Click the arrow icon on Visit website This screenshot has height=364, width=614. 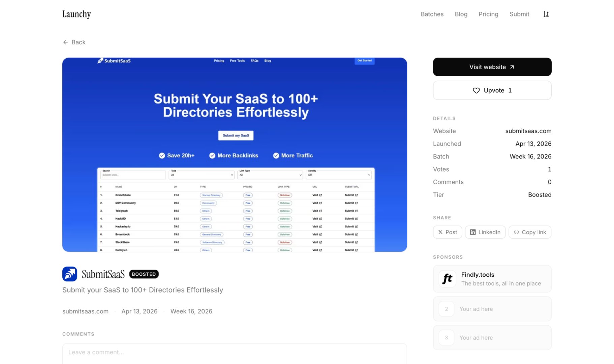pos(512,67)
